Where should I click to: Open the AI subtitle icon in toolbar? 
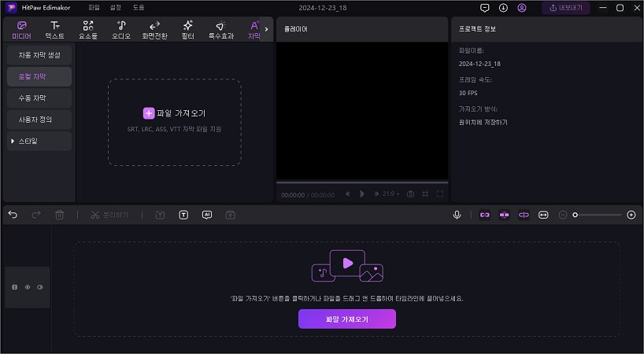pos(207,215)
